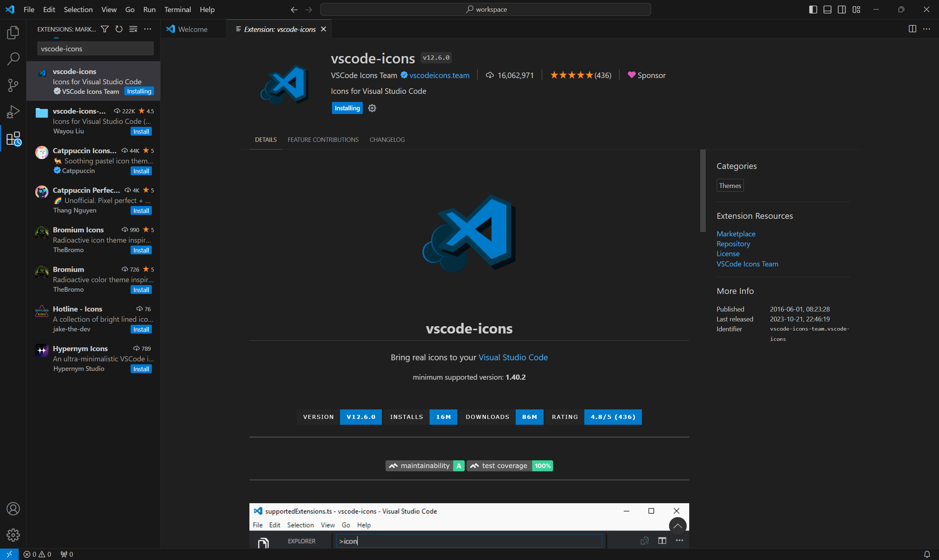This screenshot has width=939, height=560.
Task: Open the Repository resource link
Action: 733,244
